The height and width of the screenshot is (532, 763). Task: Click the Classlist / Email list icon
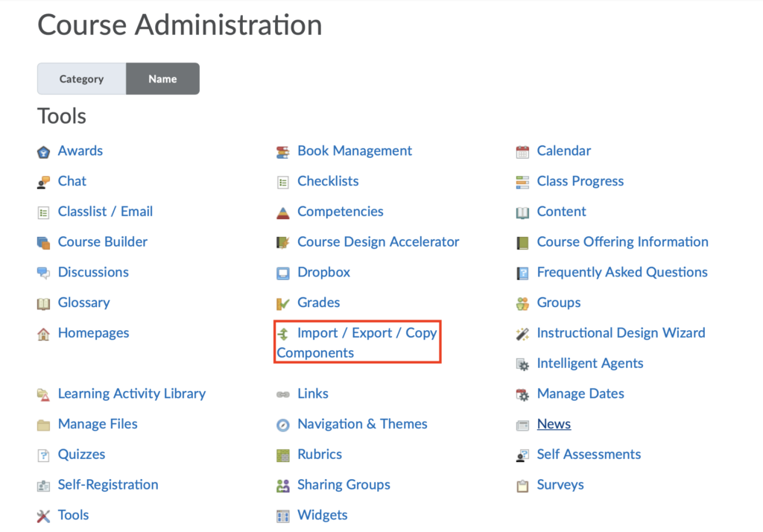click(43, 212)
